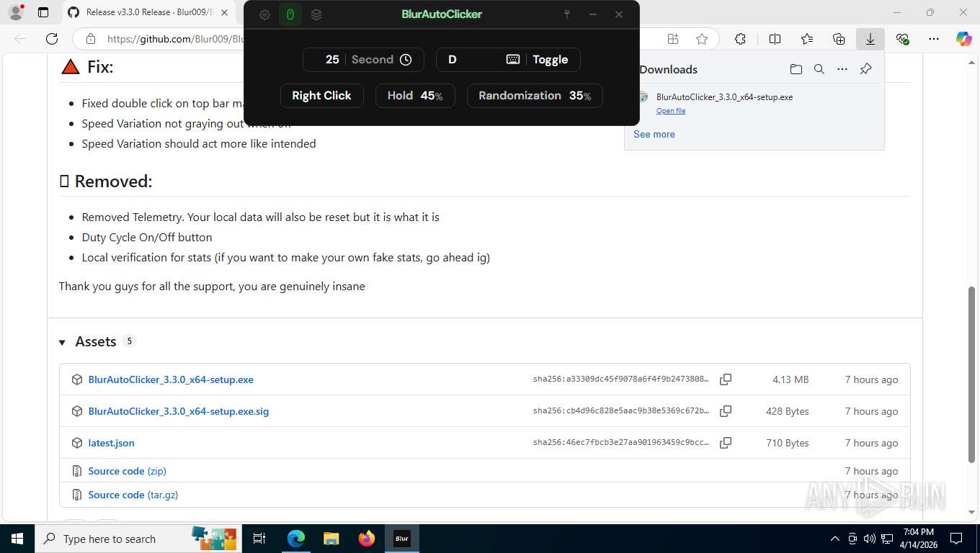Open Task View on taskbar

[259, 539]
